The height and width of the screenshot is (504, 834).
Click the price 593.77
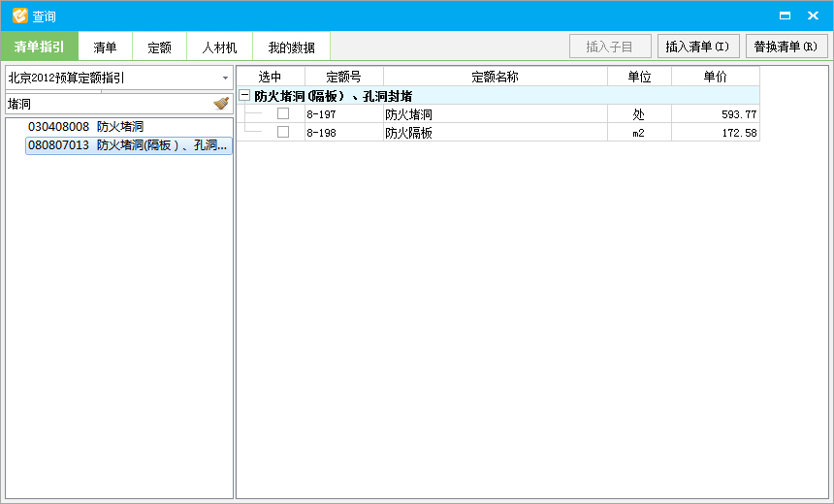(x=716, y=113)
